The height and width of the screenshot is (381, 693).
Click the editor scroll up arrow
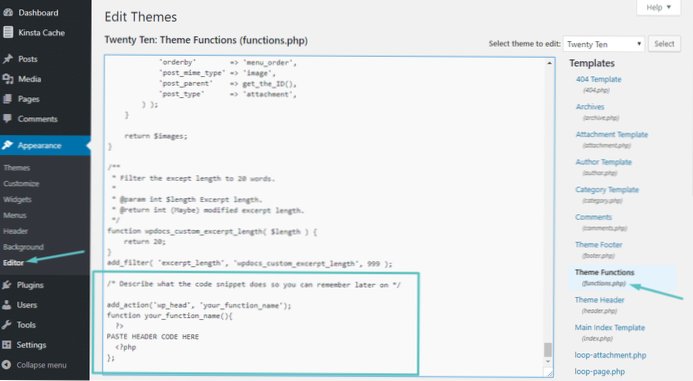point(549,63)
